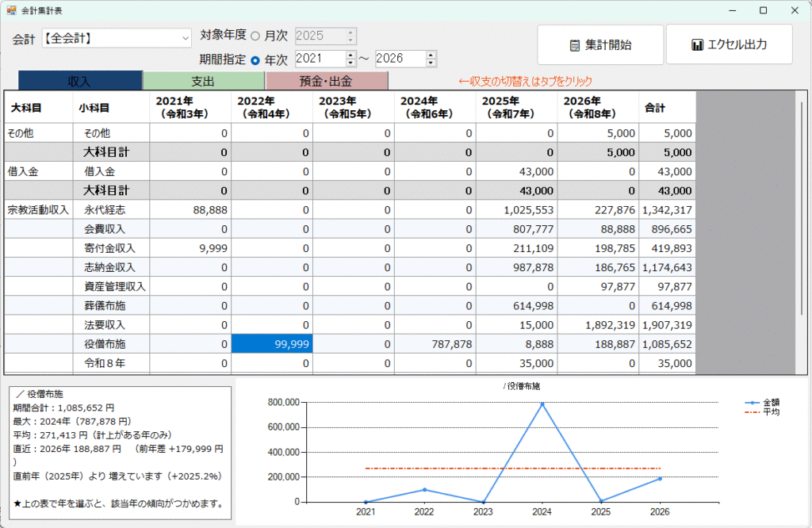Screen dimensions: 812x528
Task: Select the 月次 radio button
Action: 255,36
